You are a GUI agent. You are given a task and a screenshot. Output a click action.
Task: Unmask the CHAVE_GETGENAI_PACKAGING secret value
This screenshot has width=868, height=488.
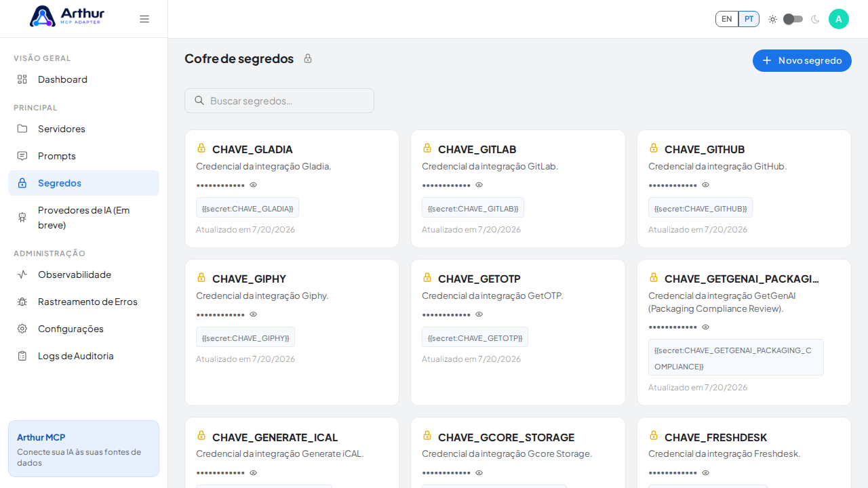coord(706,327)
